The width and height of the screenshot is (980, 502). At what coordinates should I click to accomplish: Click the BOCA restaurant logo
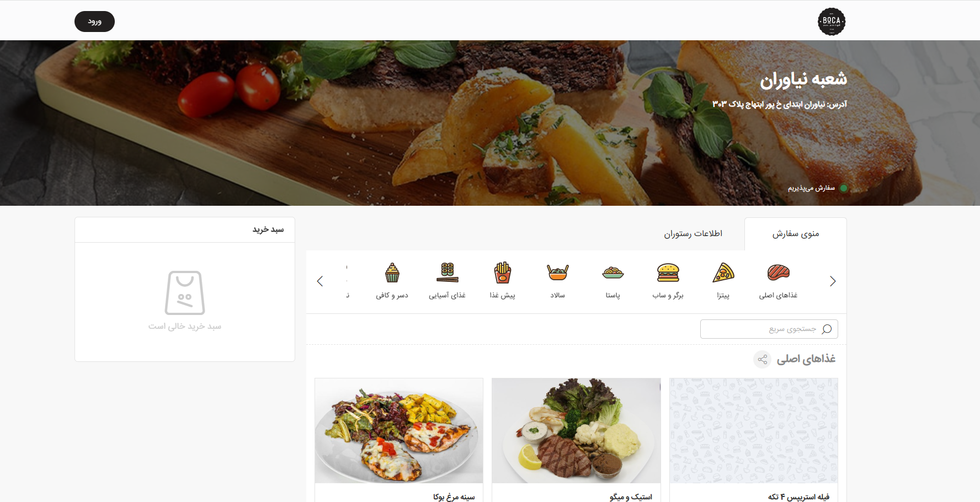pos(831,22)
